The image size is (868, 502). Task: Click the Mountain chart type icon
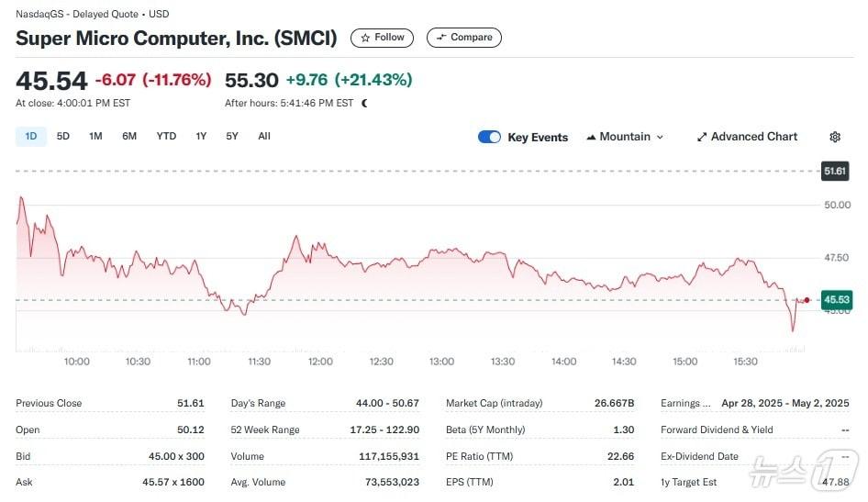[591, 137]
